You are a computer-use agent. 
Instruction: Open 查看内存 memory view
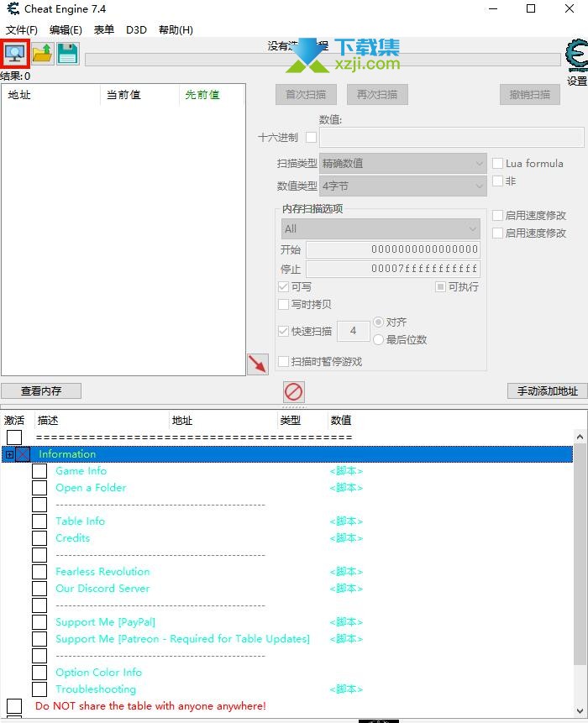41,391
